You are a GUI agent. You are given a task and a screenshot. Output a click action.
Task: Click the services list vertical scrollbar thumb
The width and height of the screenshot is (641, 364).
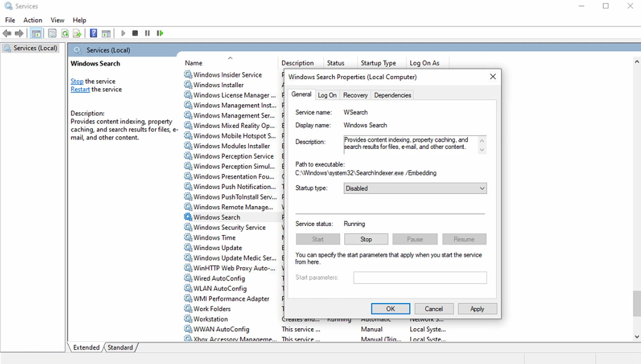[637, 303]
